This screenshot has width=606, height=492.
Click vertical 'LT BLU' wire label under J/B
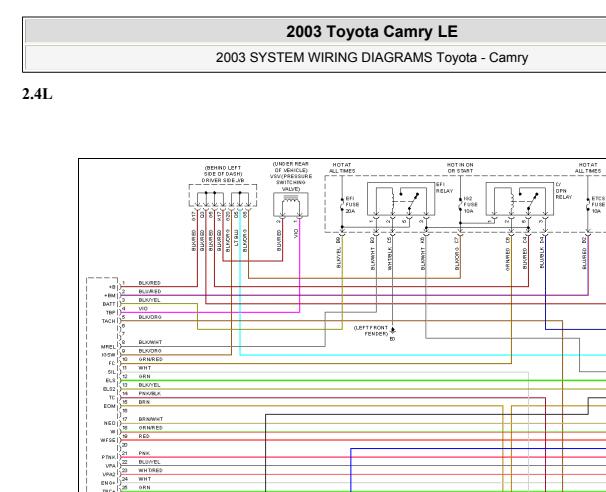coord(236,238)
